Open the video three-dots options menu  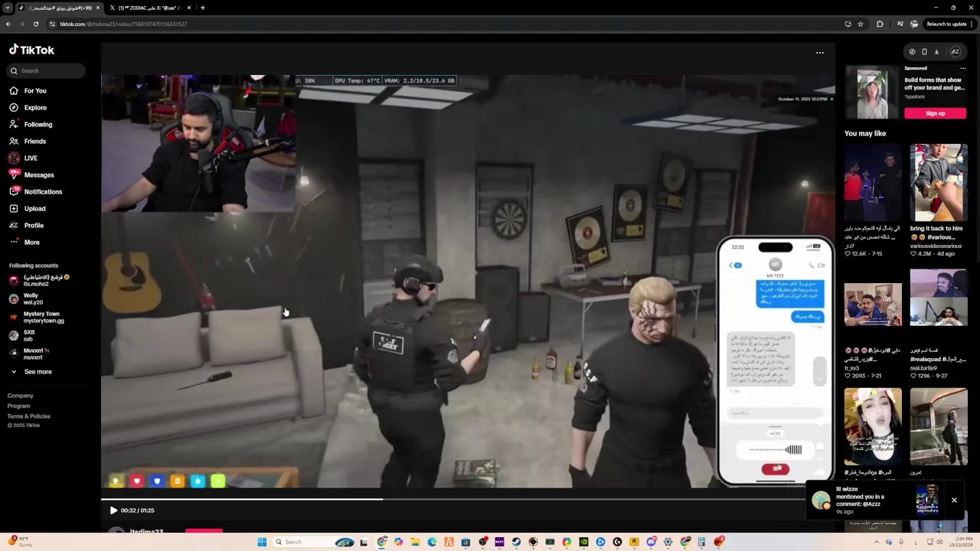click(x=820, y=53)
